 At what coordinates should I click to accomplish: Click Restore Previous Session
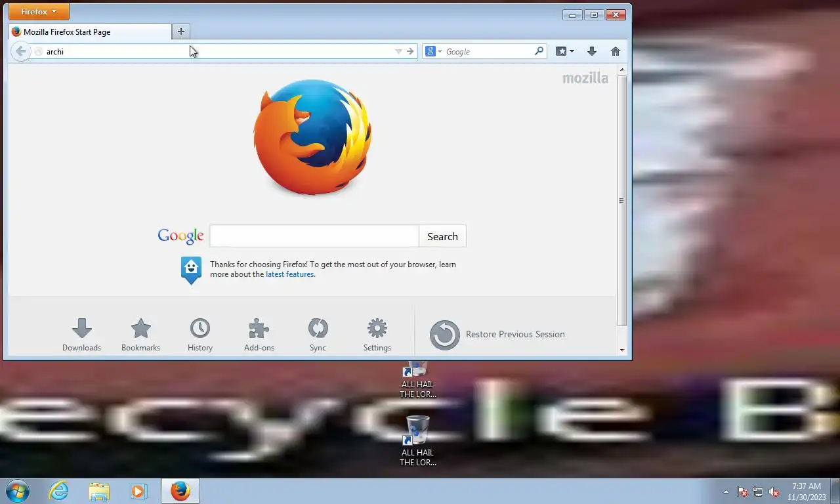497,335
